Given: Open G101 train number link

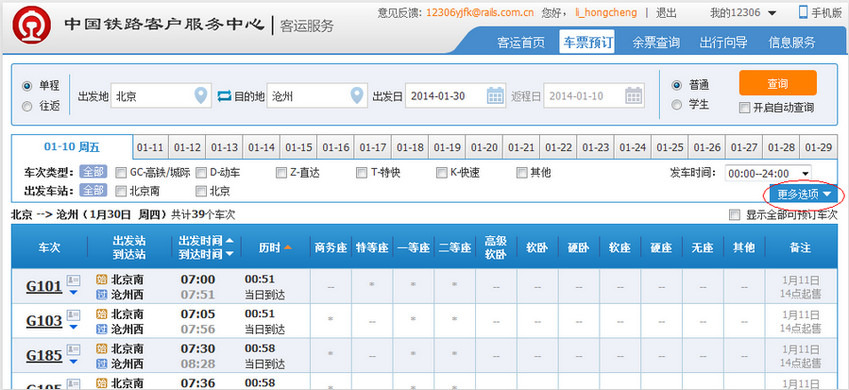Looking at the screenshot, I should [x=44, y=287].
